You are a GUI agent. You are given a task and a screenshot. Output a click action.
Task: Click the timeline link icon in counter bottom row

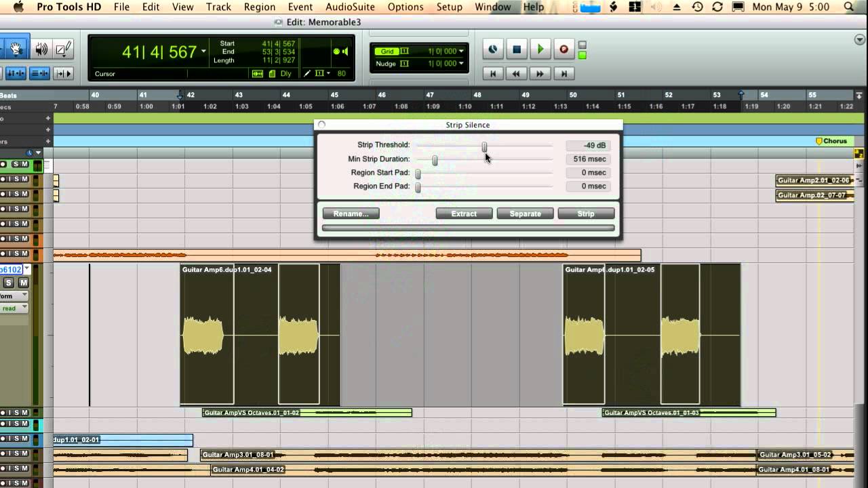(258, 73)
